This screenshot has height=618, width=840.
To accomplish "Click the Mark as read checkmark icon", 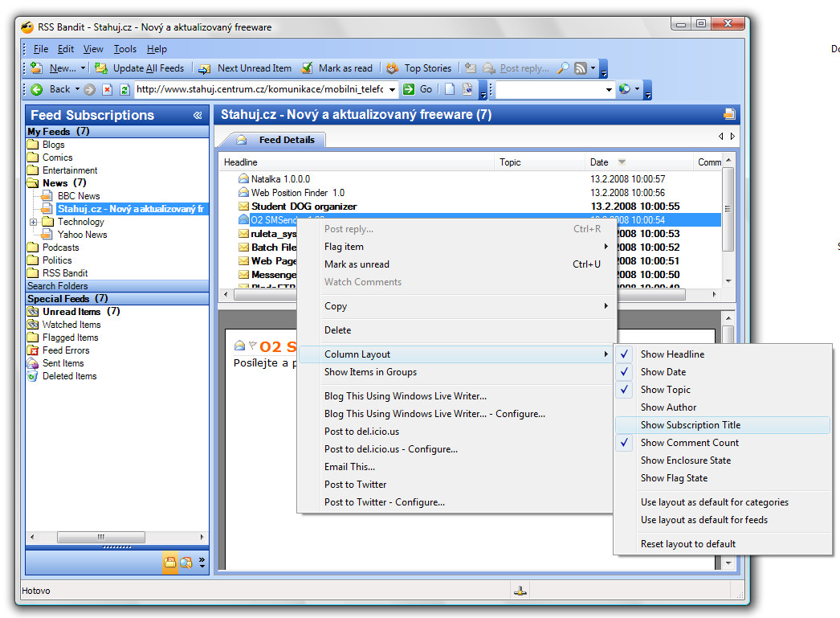I will tap(307, 68).
